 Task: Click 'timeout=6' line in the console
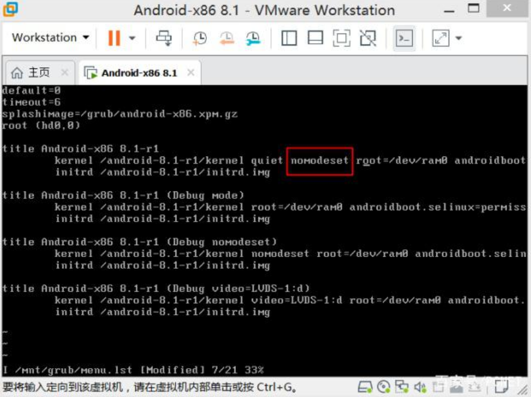click(31, 102)
